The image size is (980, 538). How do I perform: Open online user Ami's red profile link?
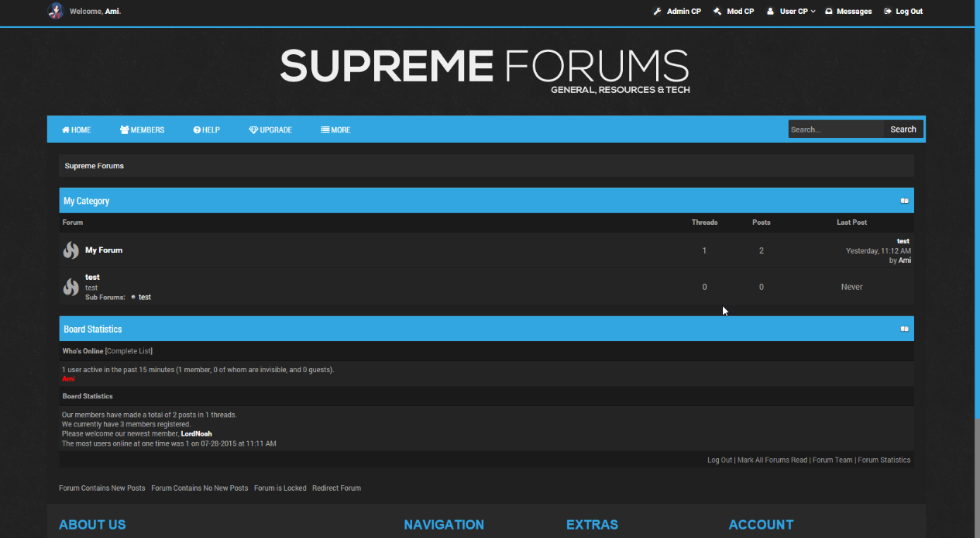point(68,379)
